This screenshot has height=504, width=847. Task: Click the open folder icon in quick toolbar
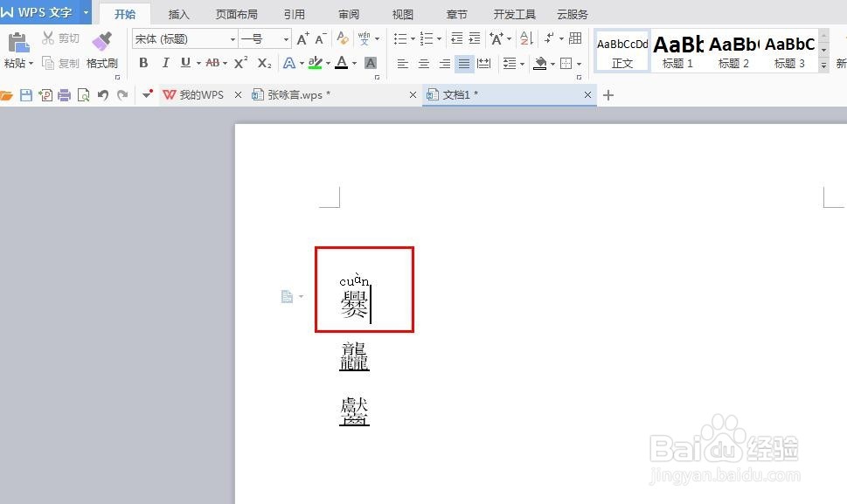6,95
